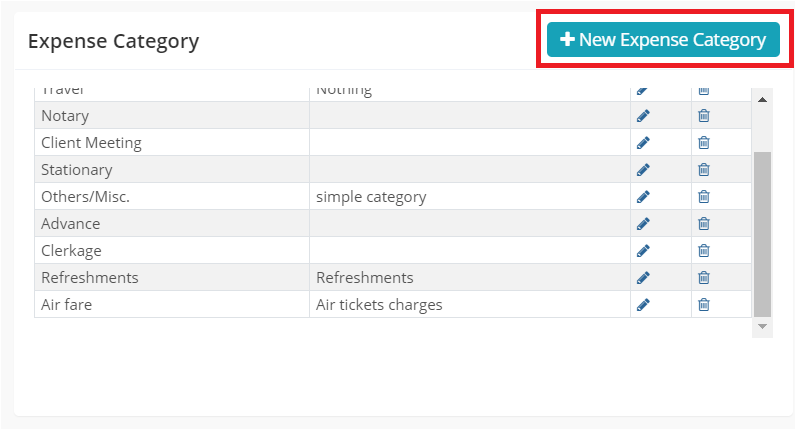Screen dimensions: 795x430
Task: Edit the Stationary category
Action: 643,170
